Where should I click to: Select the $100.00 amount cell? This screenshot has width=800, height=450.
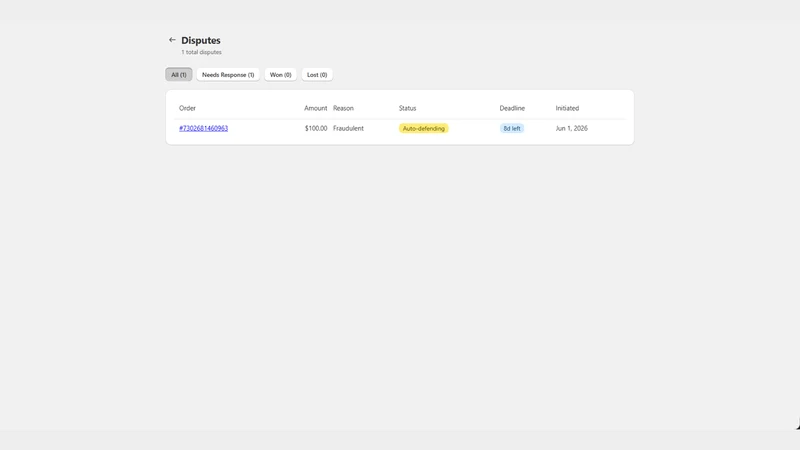click(316, 128)
